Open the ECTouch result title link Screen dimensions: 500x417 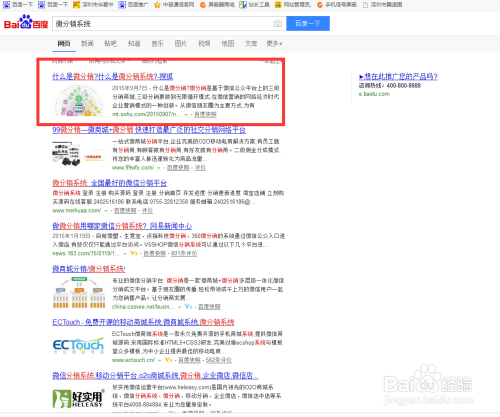pos(143,322)
